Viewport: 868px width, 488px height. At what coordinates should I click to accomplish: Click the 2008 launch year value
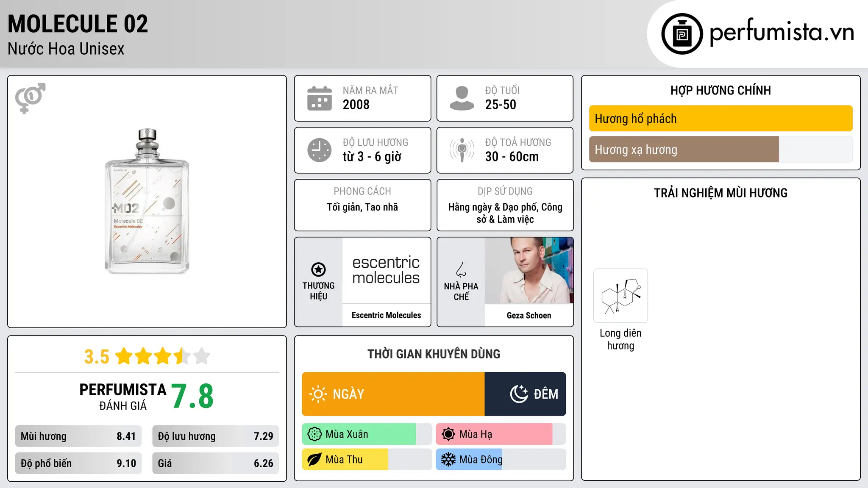tap(356, 105)
